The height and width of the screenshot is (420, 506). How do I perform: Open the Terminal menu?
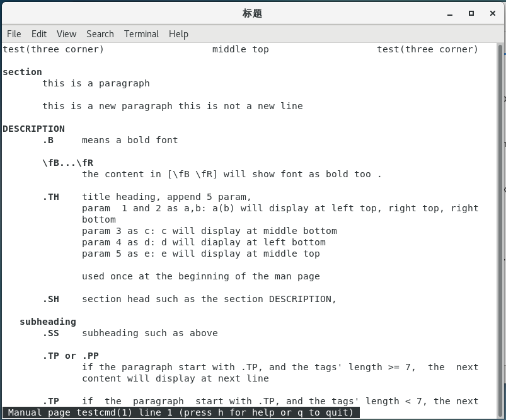[141, 34]
